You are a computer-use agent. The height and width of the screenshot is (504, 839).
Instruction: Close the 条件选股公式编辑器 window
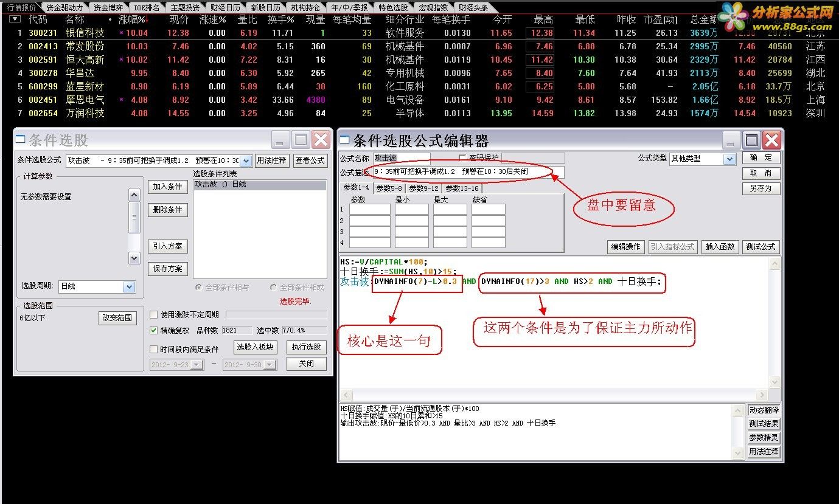[x=771, y=140]
